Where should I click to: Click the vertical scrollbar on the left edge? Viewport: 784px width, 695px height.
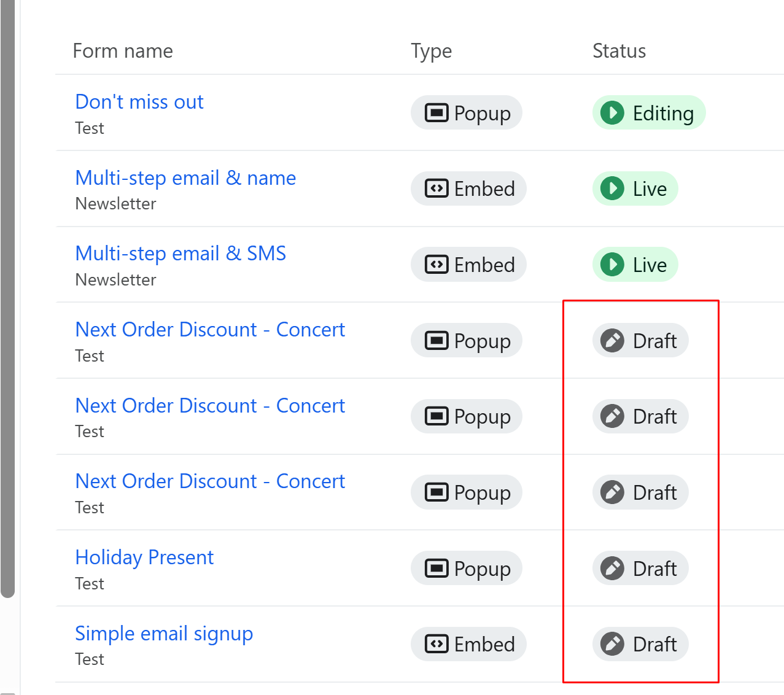[7, 295]
